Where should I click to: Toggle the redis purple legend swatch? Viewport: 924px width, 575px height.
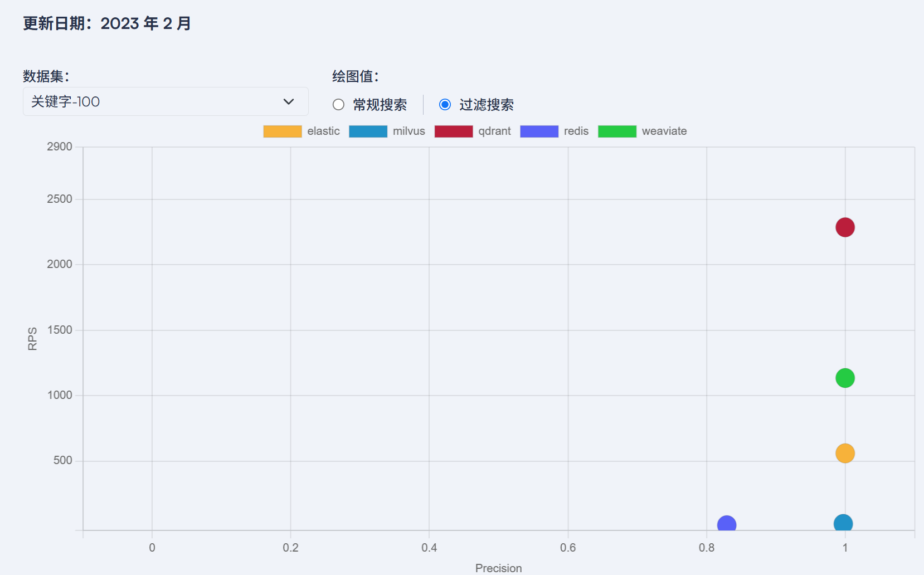(539, 131)
